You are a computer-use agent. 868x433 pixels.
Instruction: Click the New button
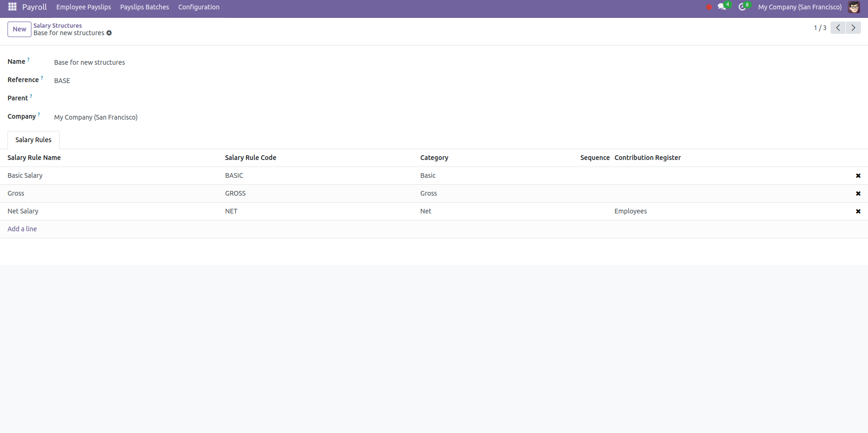19,29
